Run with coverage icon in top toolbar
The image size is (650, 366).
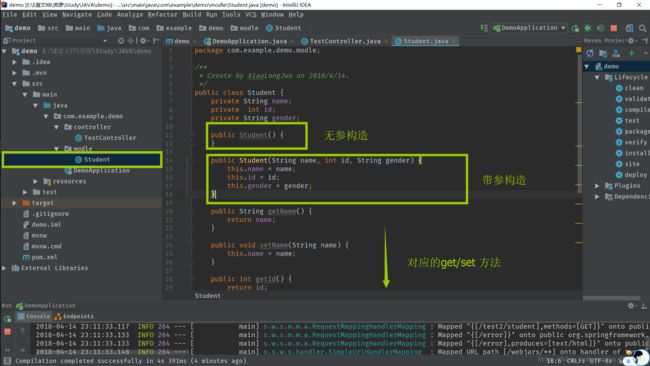(x=600, y=28)
